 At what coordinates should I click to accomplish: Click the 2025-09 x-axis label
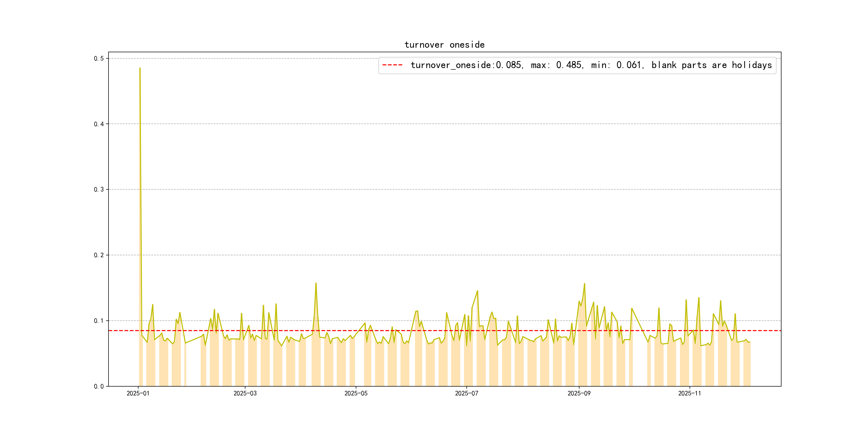579,393
